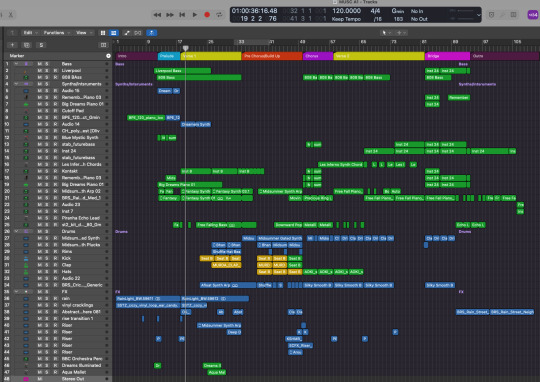
Task: Toggle the Flex show/hide icon
Action: pyautogui.click(x=138, y=33)
